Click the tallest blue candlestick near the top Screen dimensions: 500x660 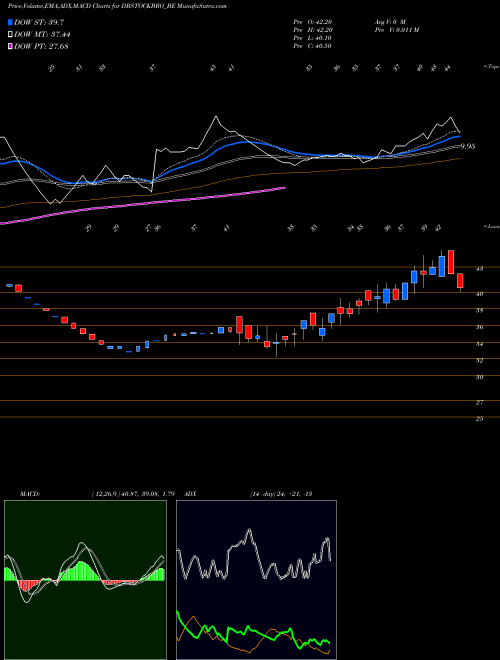pos(441,266)
